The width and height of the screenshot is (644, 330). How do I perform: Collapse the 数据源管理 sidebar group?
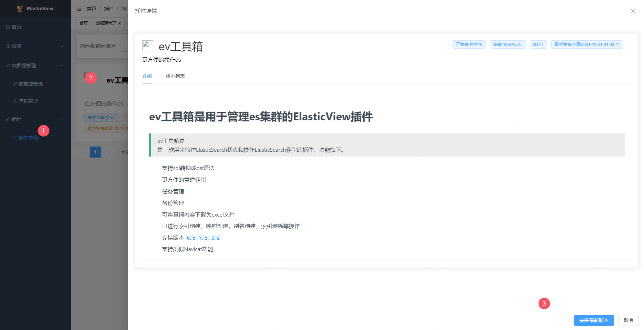tap(34, 66)
